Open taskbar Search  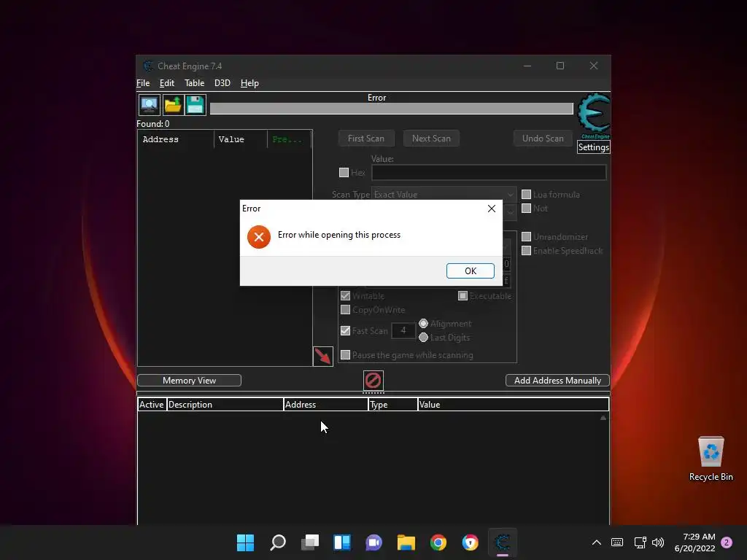(x=278, y=542)
